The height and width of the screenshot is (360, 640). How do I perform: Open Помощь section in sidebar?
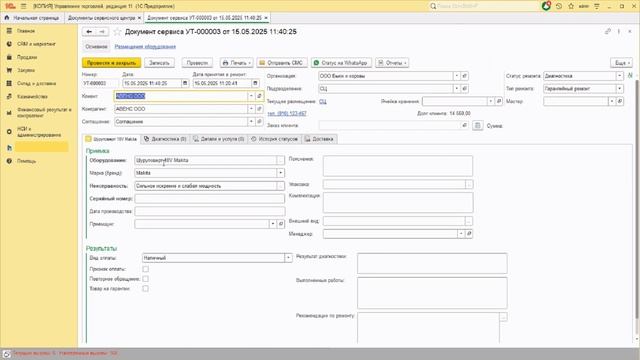tap(26, 161)
